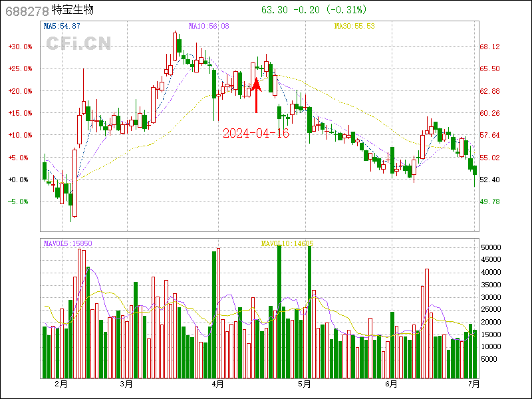Click the 68.12 price axis label
The width and height of the screenshot is (532, 399).
(489, 47)
